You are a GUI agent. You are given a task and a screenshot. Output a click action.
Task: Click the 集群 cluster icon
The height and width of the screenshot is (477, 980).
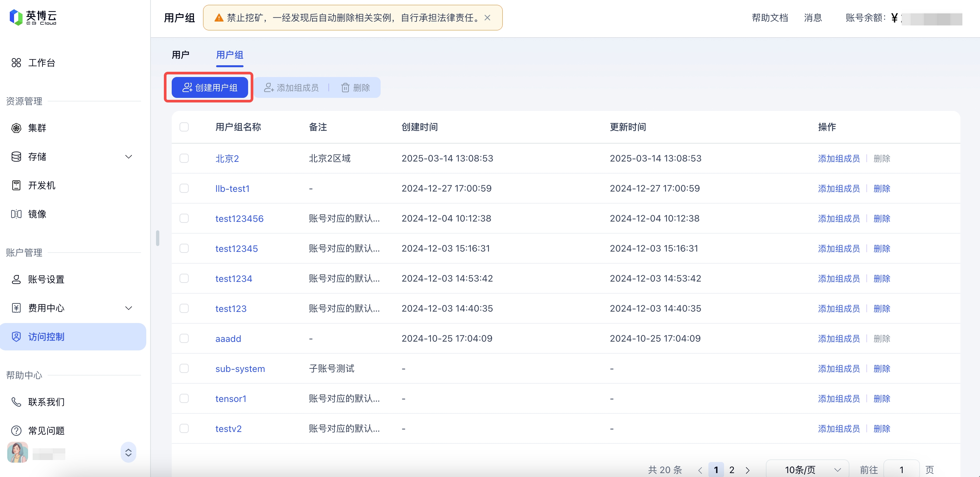coord(16,128)
